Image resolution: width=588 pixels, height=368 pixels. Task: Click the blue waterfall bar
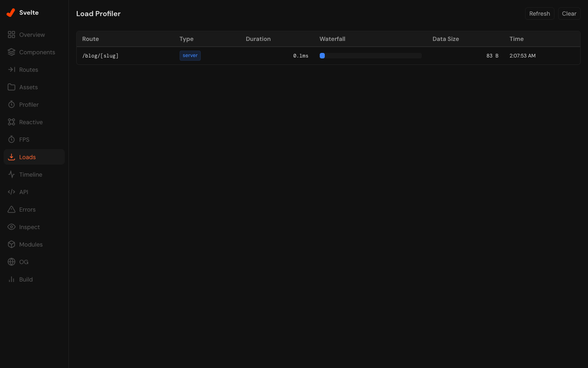(x=322, y=56)
